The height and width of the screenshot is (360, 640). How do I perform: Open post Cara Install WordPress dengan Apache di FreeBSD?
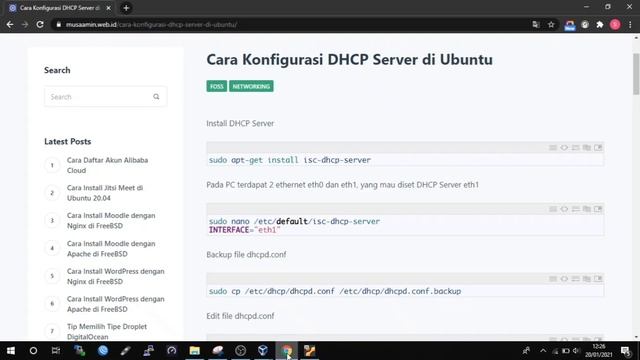(x=116, y=304)
